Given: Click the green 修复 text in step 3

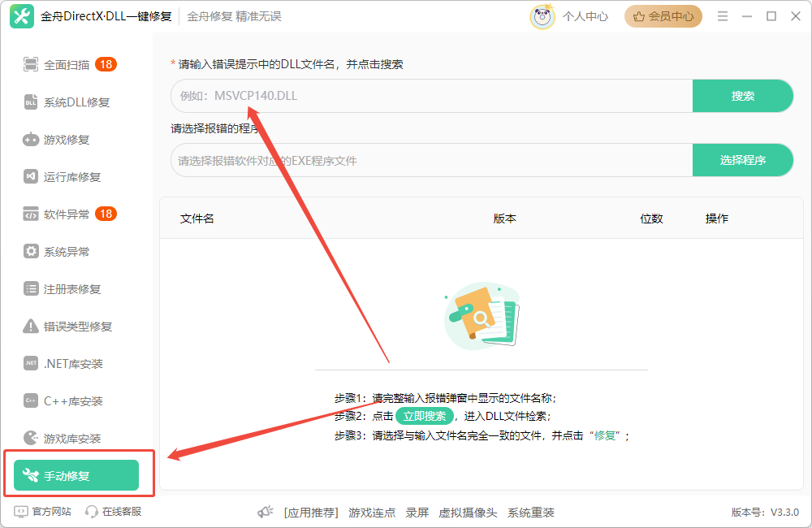Looking at the screenshot, I should pyautogui.click(x=605, y=435).
